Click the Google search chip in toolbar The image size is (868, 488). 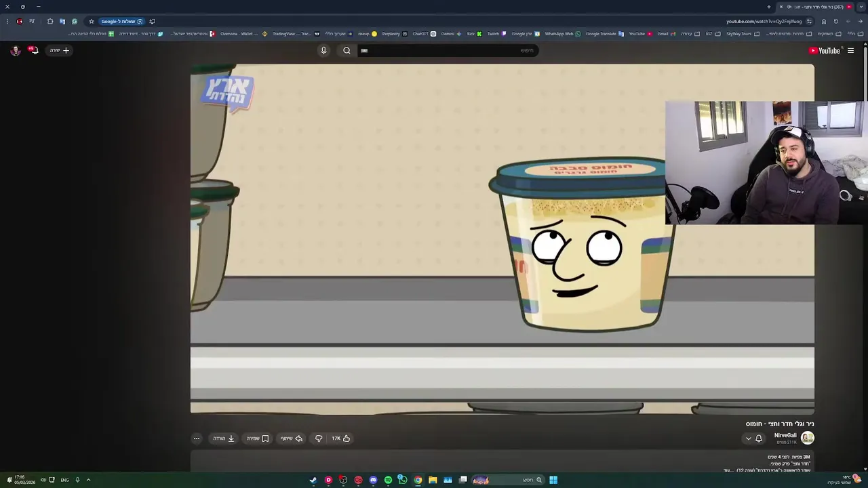pyautogui.click(x=122, y=21)
